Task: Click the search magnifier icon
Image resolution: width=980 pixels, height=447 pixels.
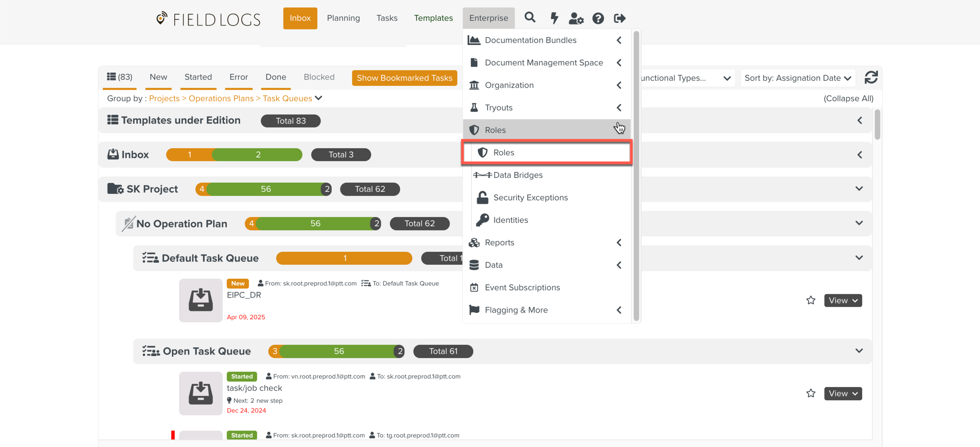Action: pyautogui.click(x=530, y=18)
